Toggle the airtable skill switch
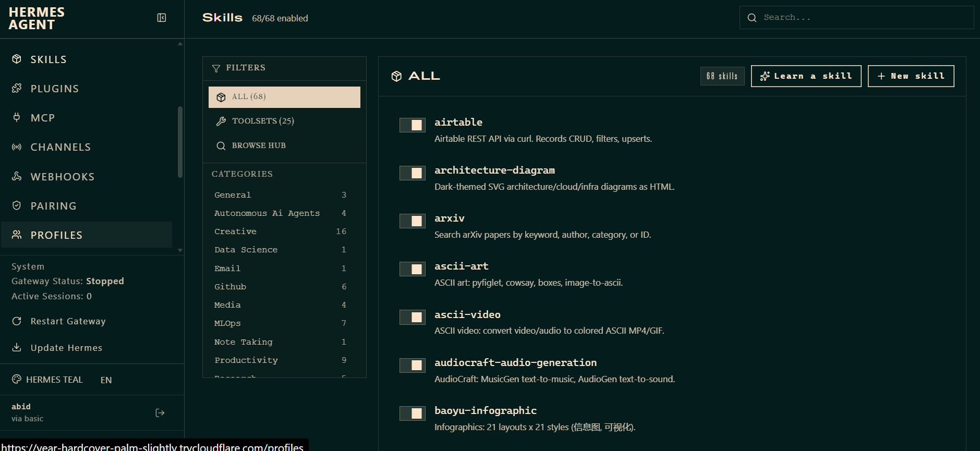 (x=413, y=125)
